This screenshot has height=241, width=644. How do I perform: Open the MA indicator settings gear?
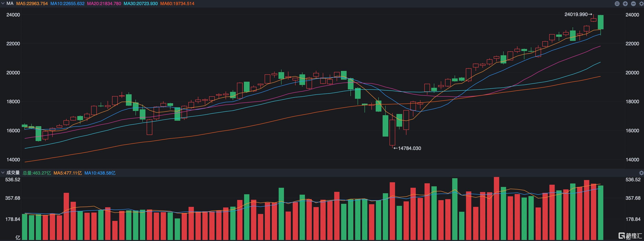pyautogui.click(x=642, y=3)
